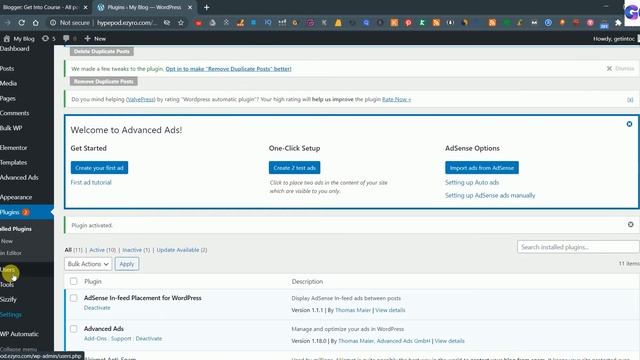The width and height of the screenshot is (640, 360).
Task: Open the First ad tutorial link
Action: [x=91, y=182]
